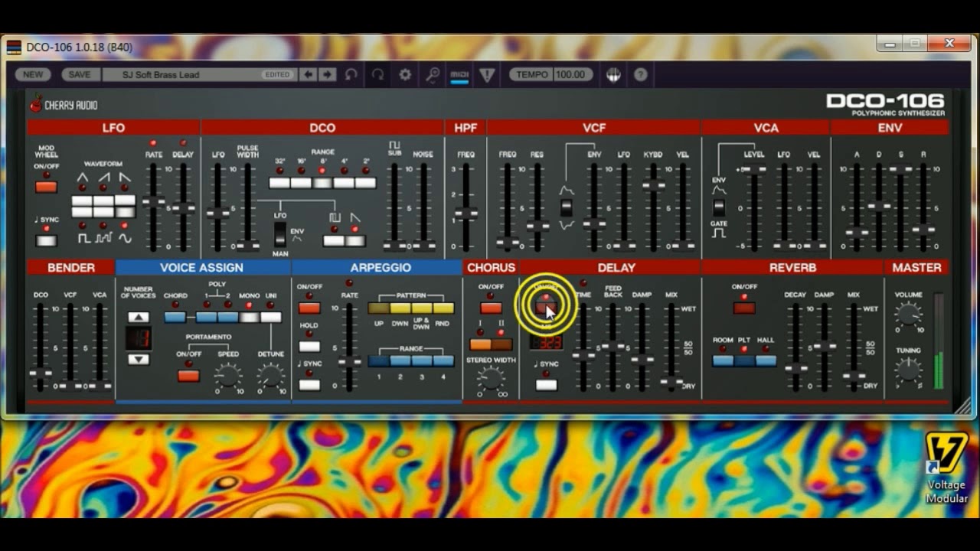The width and height of the screenshot is (980, 551).
Task: Select the ROOM reverb type button
Action: coord(723,360)
